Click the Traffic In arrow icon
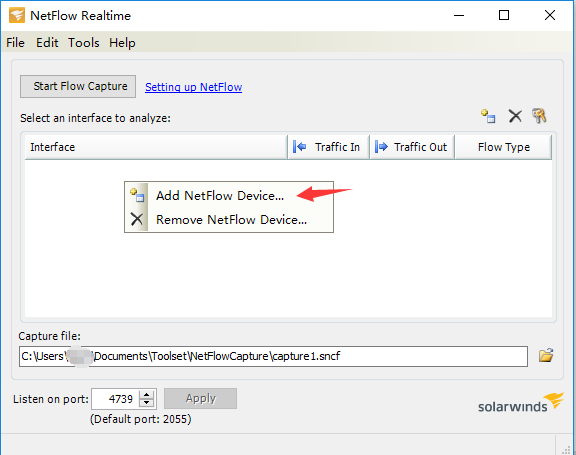The image size is (576, 455). tap(299, 147)
